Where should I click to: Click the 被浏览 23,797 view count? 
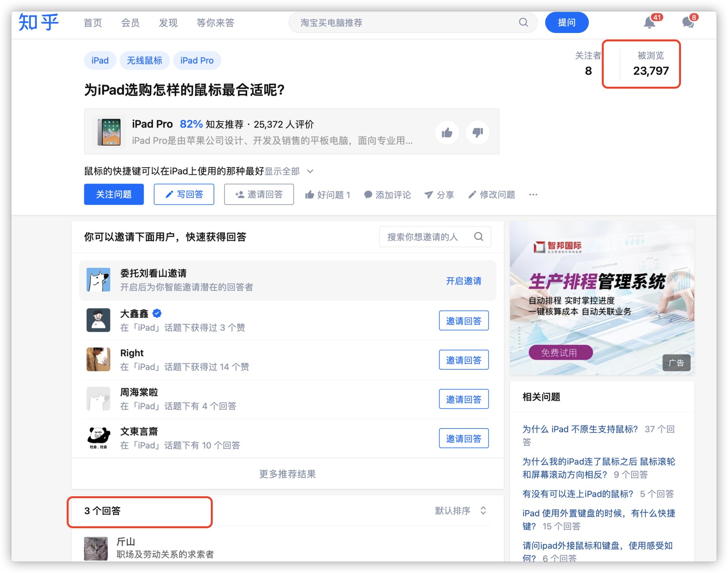click(x=651, y=64)
